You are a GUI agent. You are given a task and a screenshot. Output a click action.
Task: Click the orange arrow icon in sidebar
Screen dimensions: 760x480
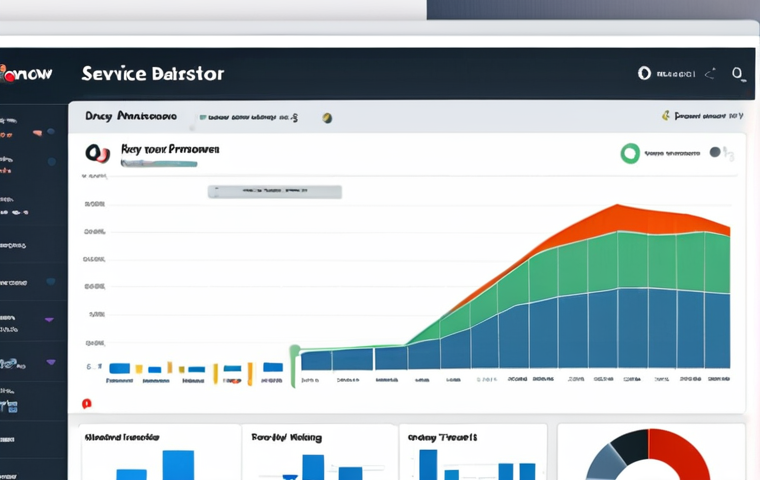pyautogui.click(x=37, y=132)
